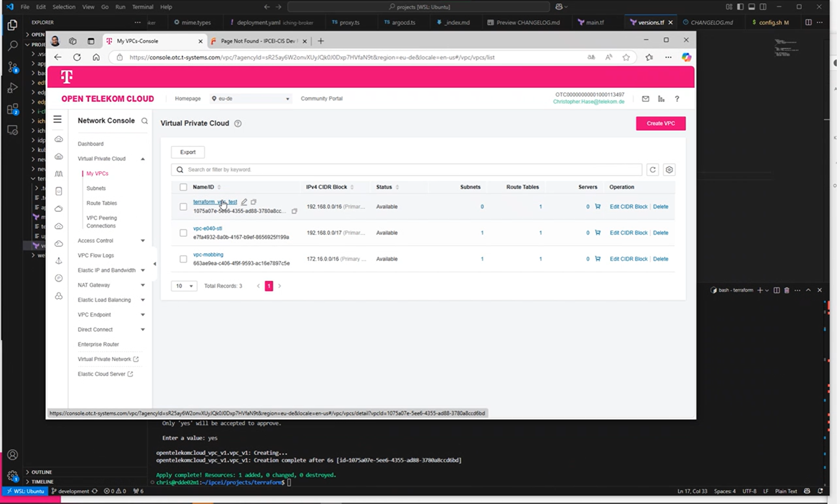This screenshot has width=840, height=504.
Task: Open terraform_vpc_test VPC link
Action: (x=215, y=202)
